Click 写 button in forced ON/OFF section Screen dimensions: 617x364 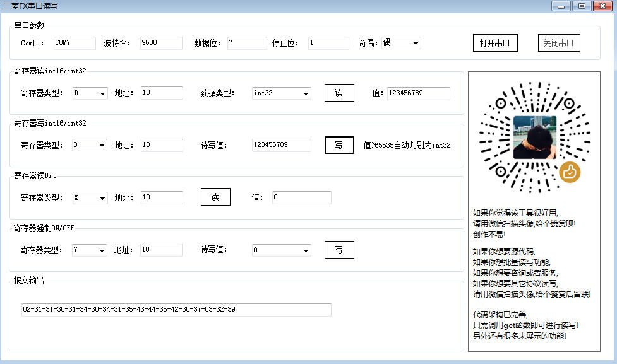[x=339, y=250]
